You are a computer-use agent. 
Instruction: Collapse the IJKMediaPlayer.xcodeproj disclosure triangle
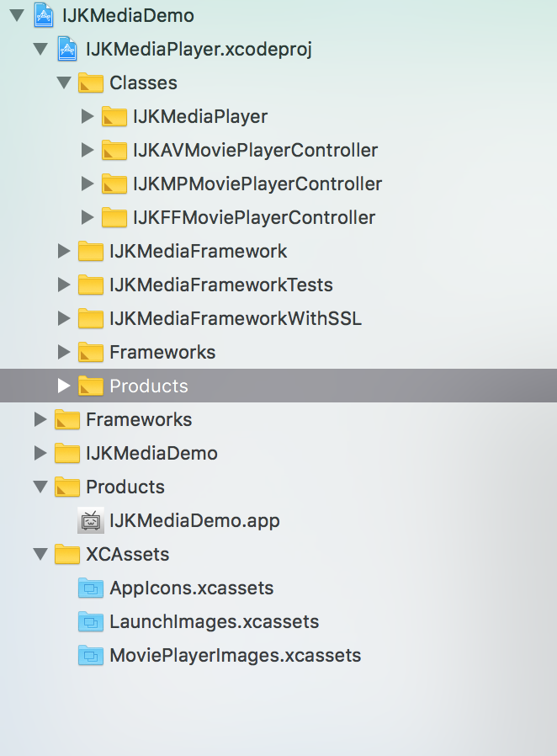click(40, 49)
